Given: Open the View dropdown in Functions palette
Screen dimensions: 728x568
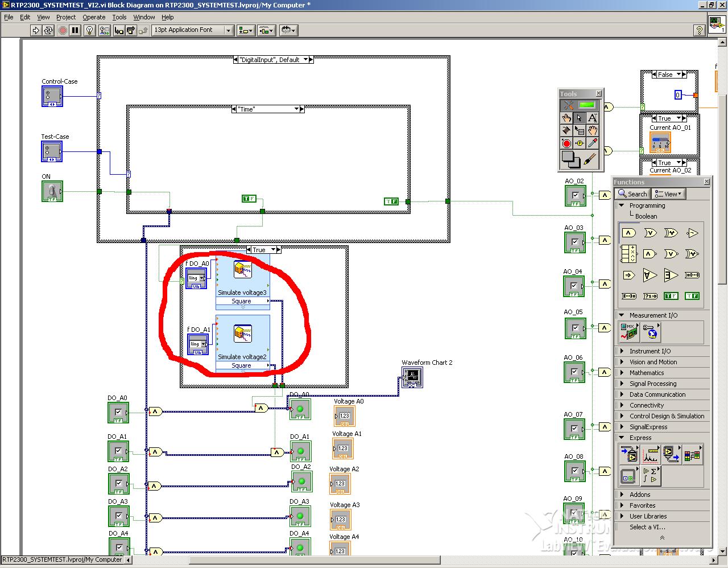Looking at the screenshot, I should pos(668,194).
